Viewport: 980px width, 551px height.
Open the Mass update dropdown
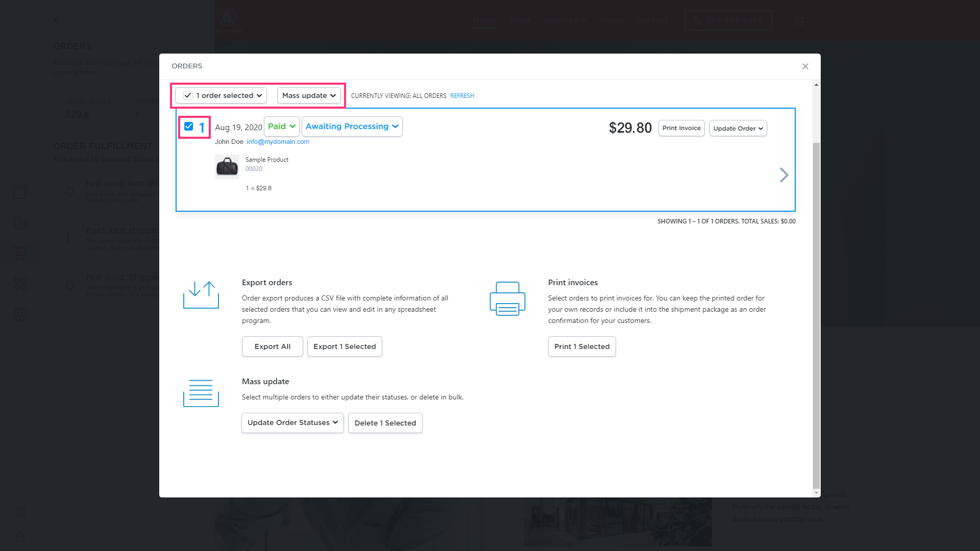pos(309,95)
